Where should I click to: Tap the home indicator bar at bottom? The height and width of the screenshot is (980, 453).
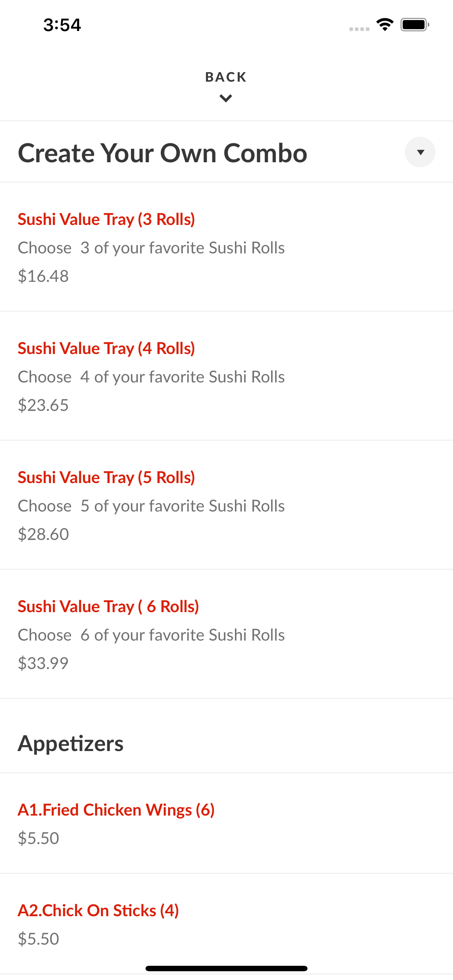click(x=226, y=968)
